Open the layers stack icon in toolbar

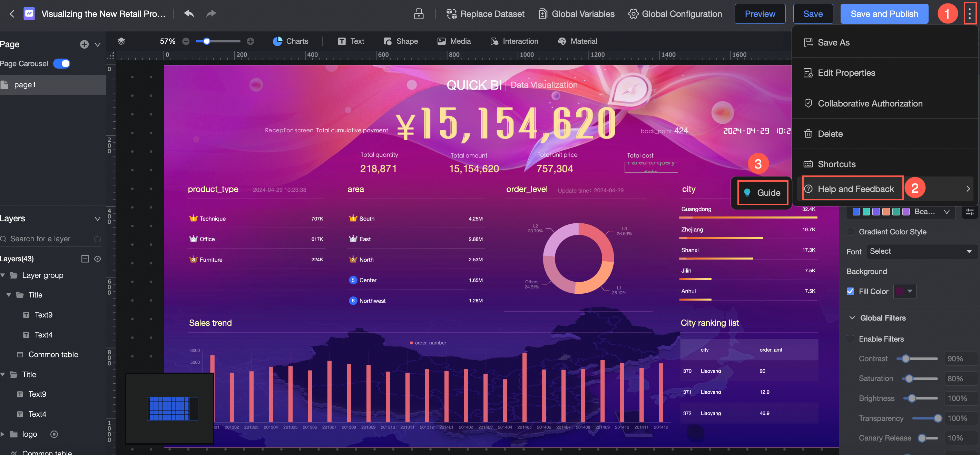(x=121, y=41)
